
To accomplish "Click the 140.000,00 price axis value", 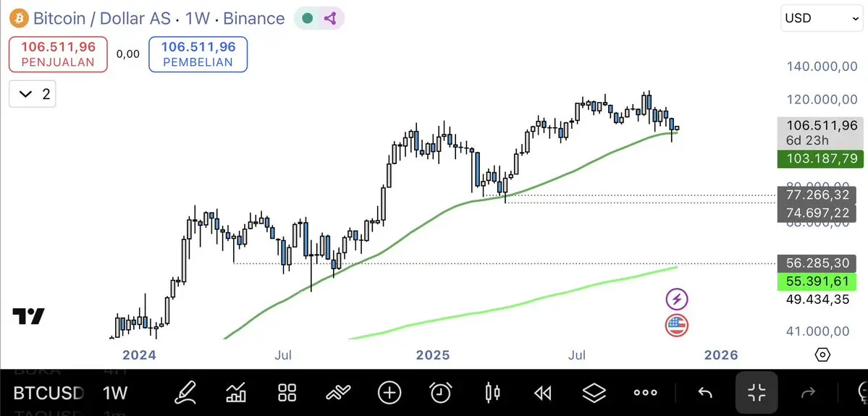I will click(822, 67).
